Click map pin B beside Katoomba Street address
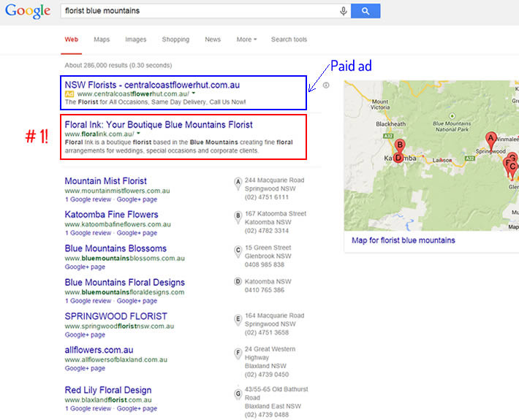Viewport: 519px width, 420px height. pos(238,217)
